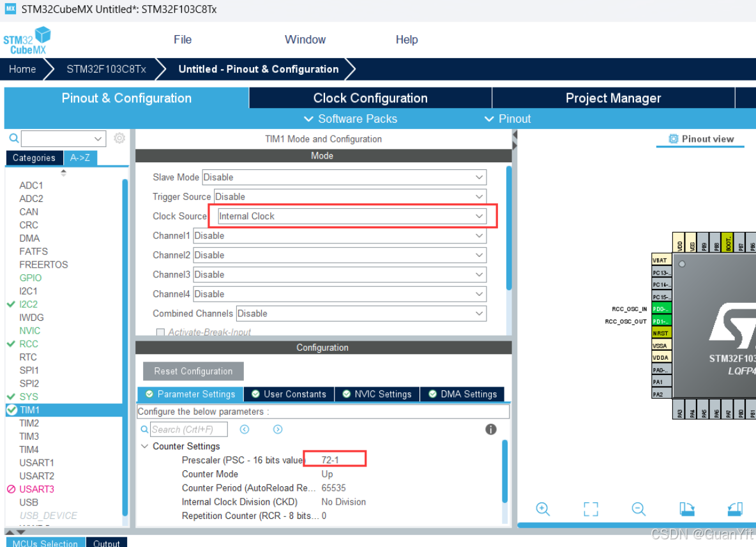This screenshot has width=756, height=547.
Task: Collapse the mode panel using the splitter arrow
Action: coord(515,134)
